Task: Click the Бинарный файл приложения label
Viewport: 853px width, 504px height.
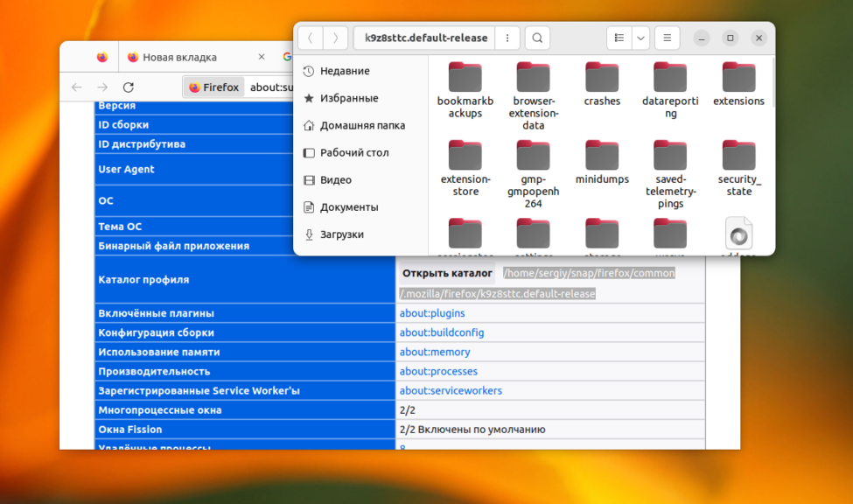Action: pos(173,246)
